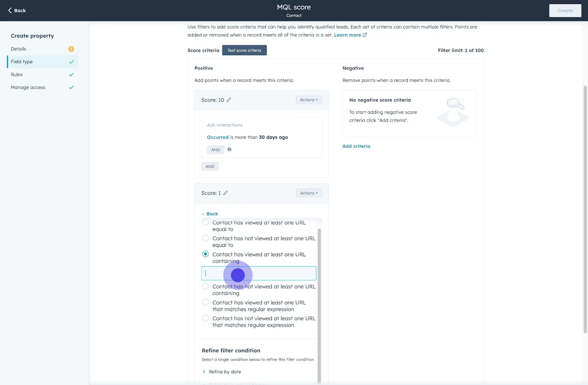The width and height of the screenshot is (588, 385).
Task: Click the filter panel scrollbar
Action: coord(319,305)
